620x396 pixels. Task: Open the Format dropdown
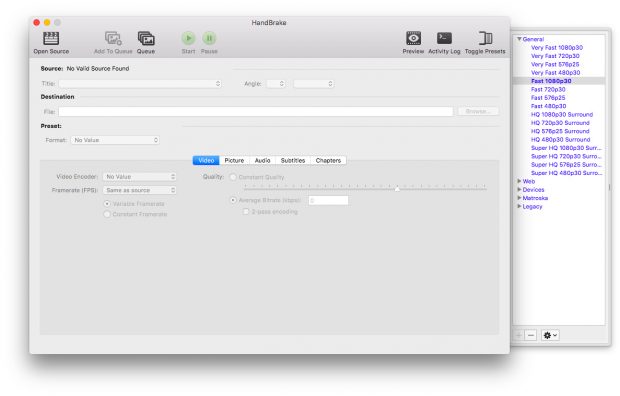[115, 140]
